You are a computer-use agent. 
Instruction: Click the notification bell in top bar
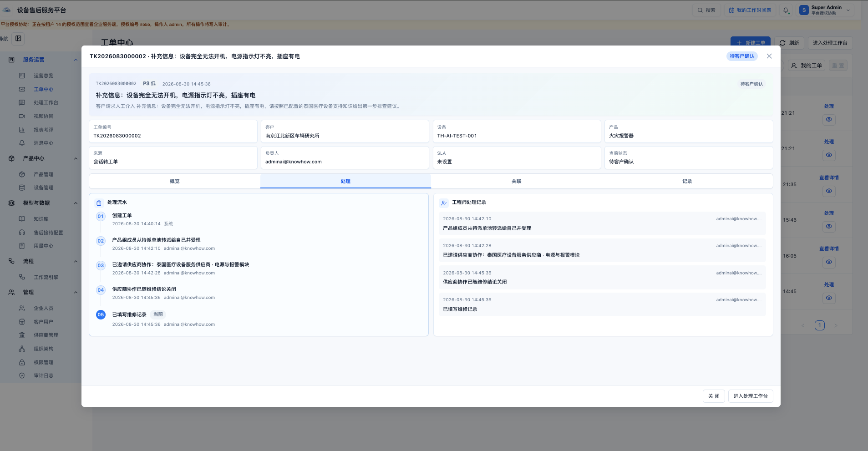pyautogui.click(x=786, y=10)
